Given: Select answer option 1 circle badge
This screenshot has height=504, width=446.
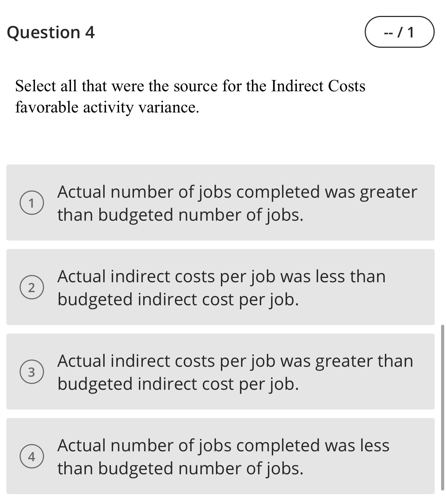Looking at the screenshot, I should pyautogui.click(x=32, y=202).
